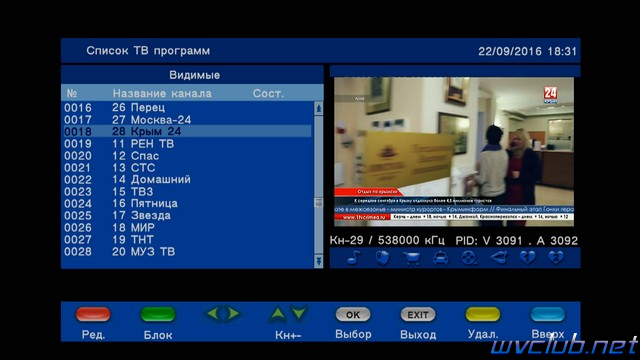The height and width of the screenshot is (360, 640).
Task: Click the shopping cart favorites icon
Action: pos(411,258)
